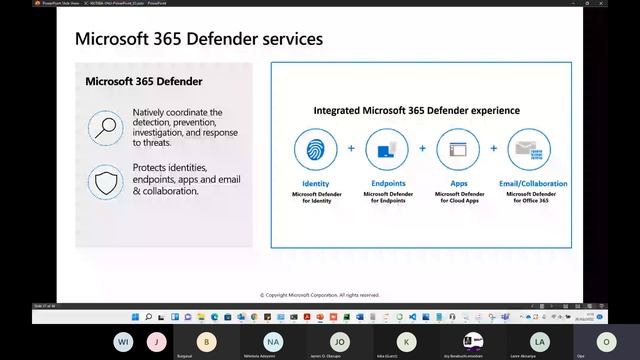Click the 'Email/Collaboration' label
640x360 pixels.
(x=533, y=183)
